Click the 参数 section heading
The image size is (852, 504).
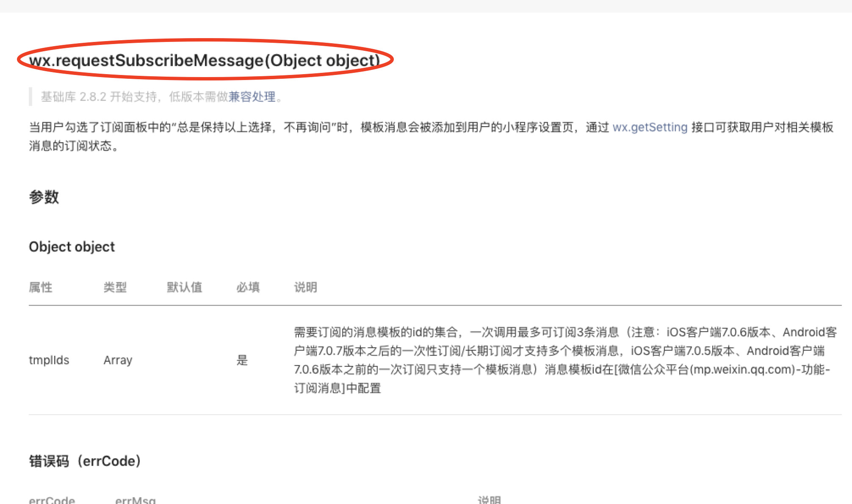click(44, 197)
